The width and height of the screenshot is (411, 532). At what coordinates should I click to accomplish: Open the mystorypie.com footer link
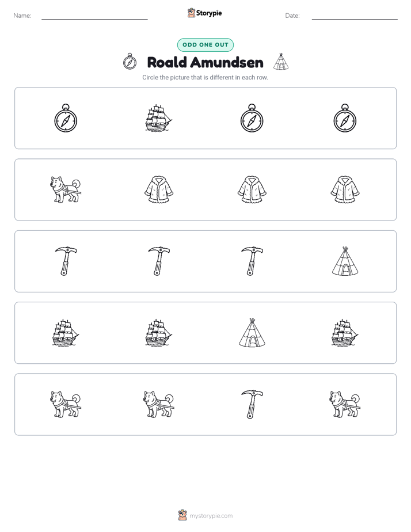211,516
